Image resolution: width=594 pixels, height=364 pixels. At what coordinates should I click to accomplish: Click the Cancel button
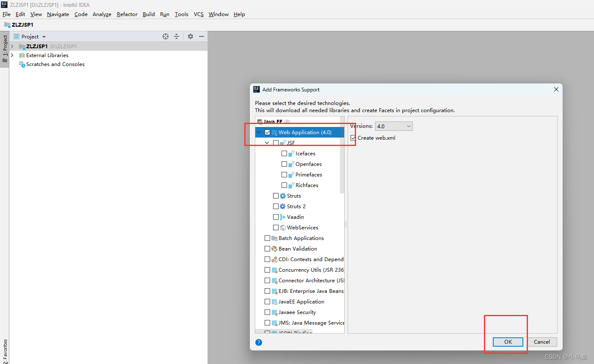pos(542,342)
